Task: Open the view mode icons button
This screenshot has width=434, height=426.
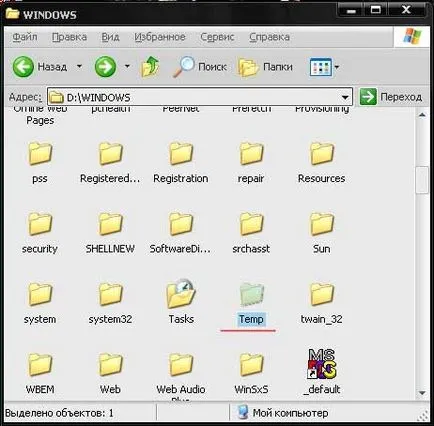Action: [321, 67]
